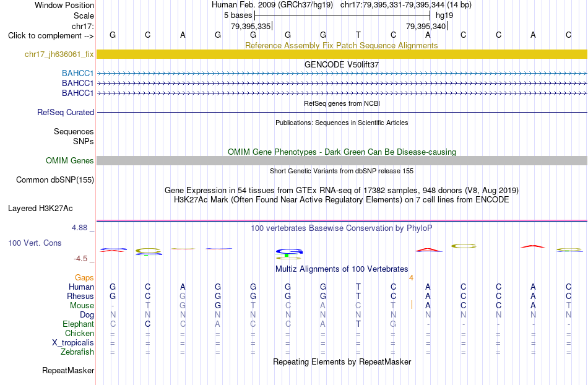The width and height of the screenshot is (588, 385).
Task: Open the SNPs track label
Action: click(x=84, y=141)
